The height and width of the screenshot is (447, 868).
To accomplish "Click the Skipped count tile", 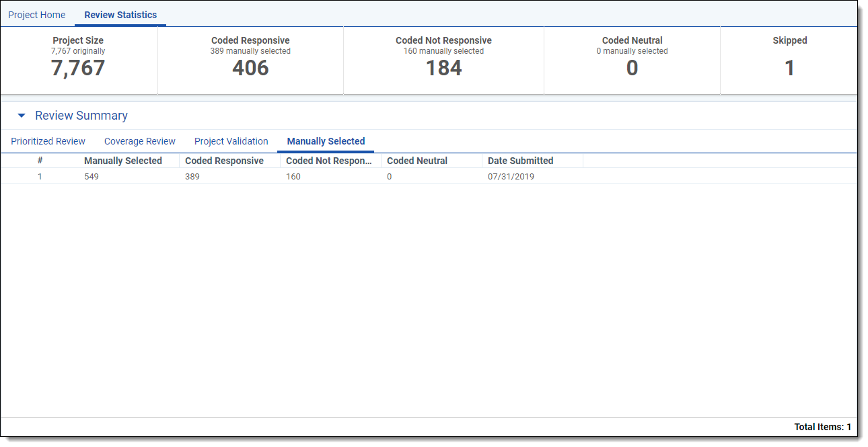I will 789,60.
